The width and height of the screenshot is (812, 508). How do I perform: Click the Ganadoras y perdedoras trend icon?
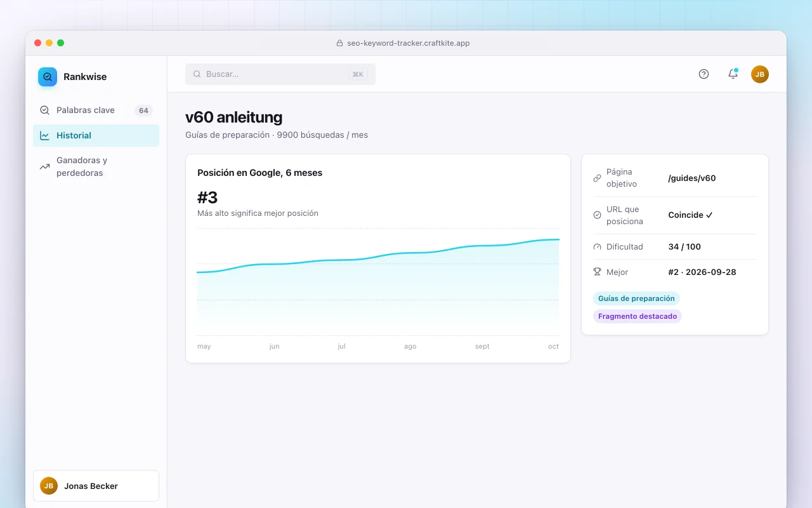point(44,166)
